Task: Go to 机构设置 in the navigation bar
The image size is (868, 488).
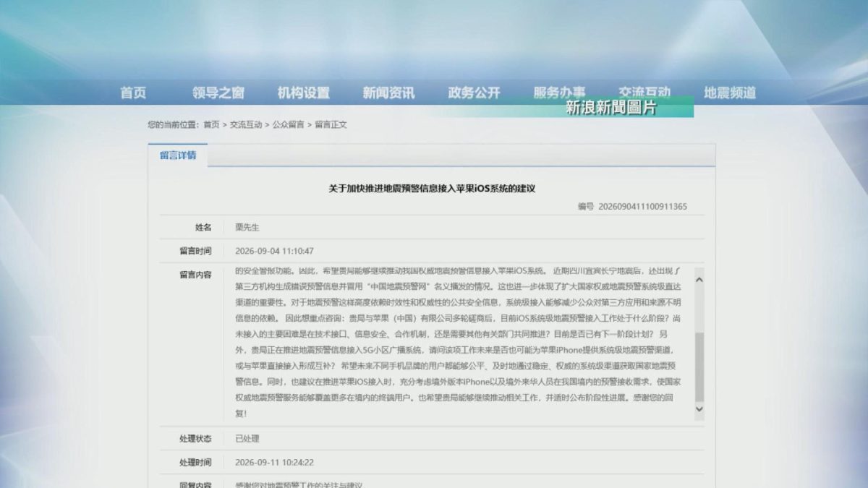Action: (x=304, y=93)
